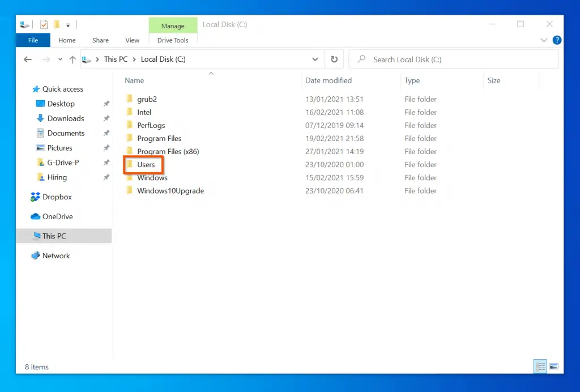
Task: Switch to Large icons view in status bar
Action: (x=554, y=367)
